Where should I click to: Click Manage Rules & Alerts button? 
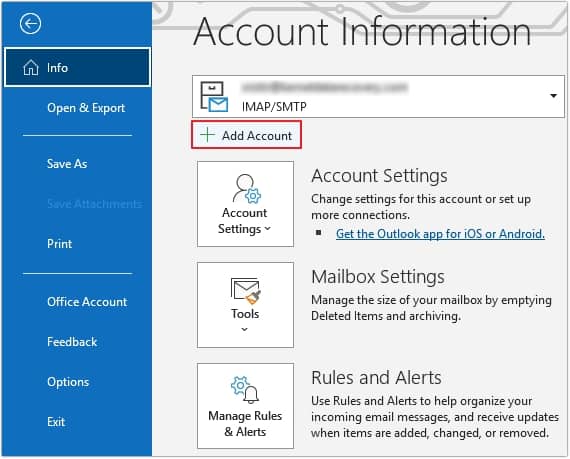pyautogui.click(x=245, y=406)
